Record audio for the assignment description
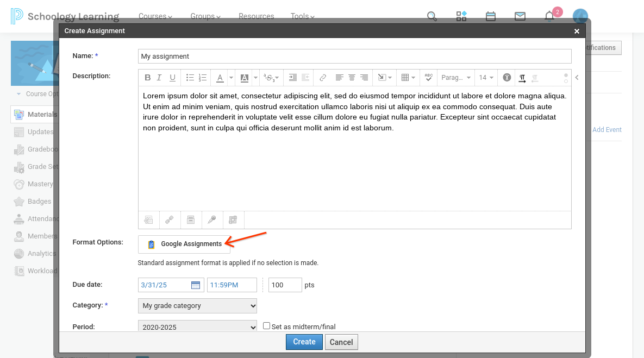Screen dimensions: 644x358 coord(212,219)
